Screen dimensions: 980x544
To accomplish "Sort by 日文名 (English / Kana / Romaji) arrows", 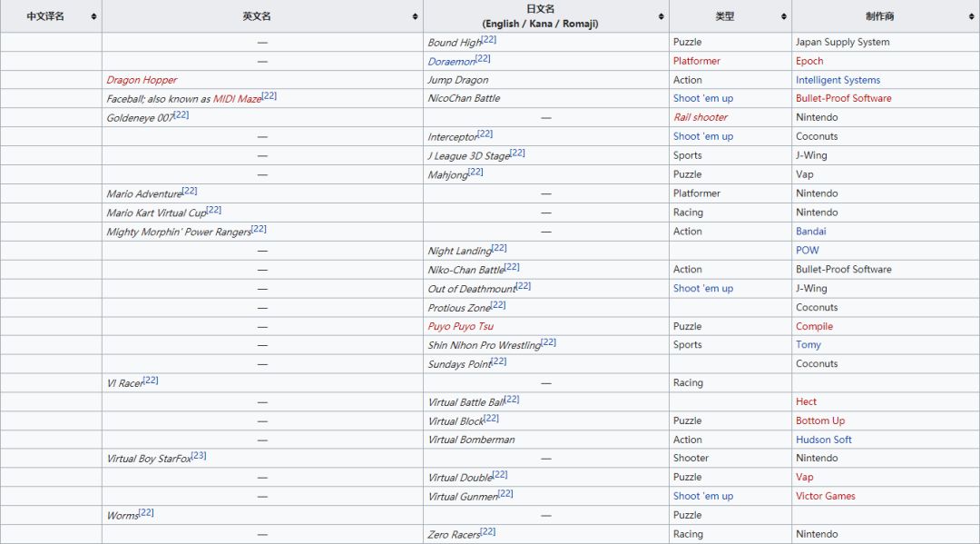I will (661, 16).
